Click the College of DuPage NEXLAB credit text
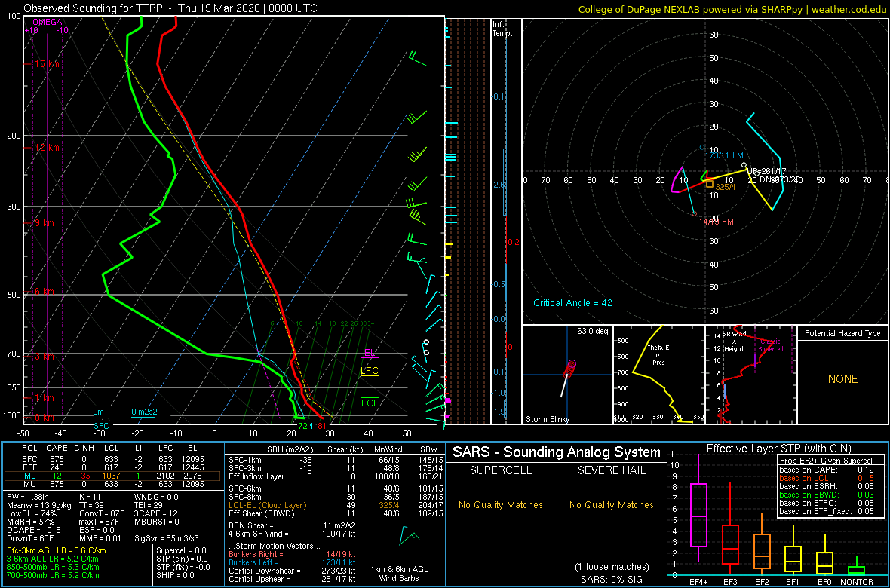Viewport: 890px width, 588px height. click(732, 8)
